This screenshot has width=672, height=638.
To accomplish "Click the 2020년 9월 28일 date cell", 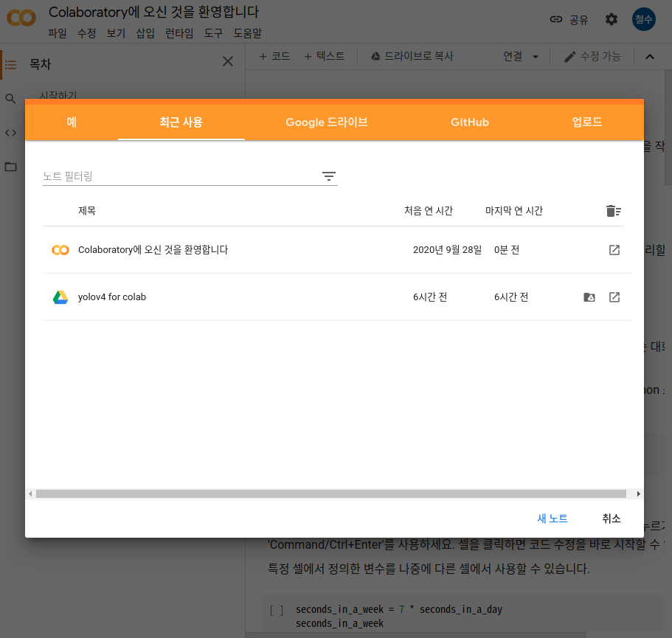I will 447,250.
